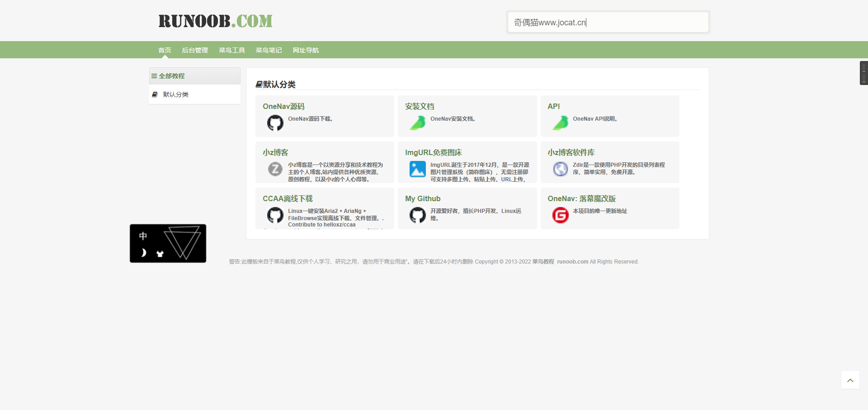Click the RUNOOB.COM logo
The image size is (868, 410).
(x=215, y=21)
